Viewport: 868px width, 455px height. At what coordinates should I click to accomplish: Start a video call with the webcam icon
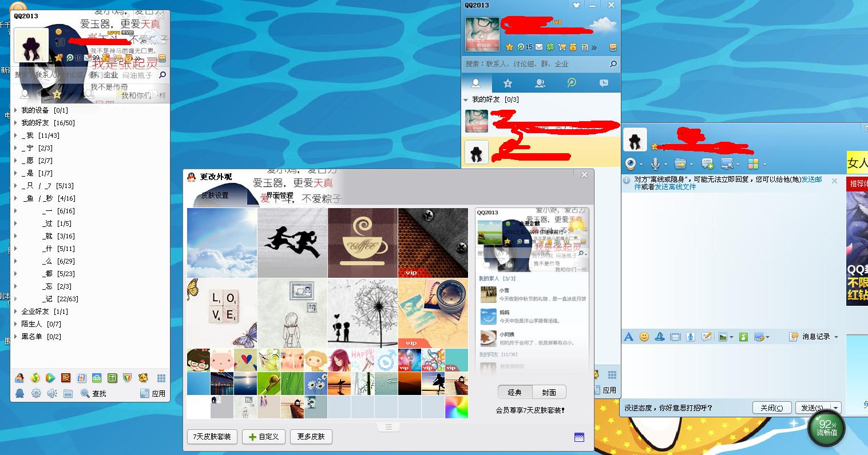(630, 164)
